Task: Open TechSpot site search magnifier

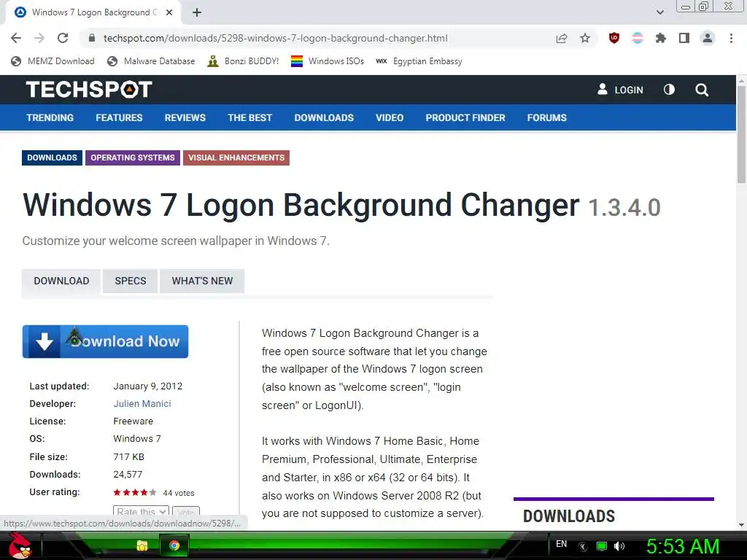Action: [701, 90]
